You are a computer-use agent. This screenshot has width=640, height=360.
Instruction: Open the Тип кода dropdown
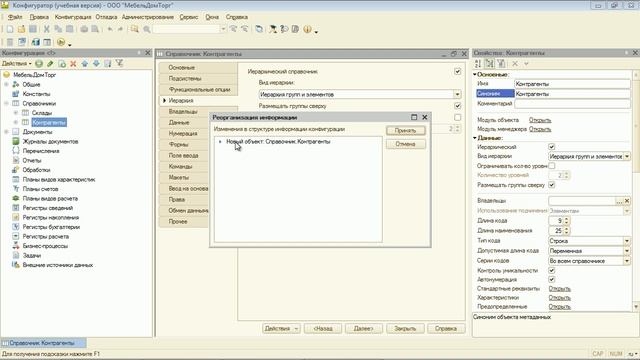[x=627, y=241]
